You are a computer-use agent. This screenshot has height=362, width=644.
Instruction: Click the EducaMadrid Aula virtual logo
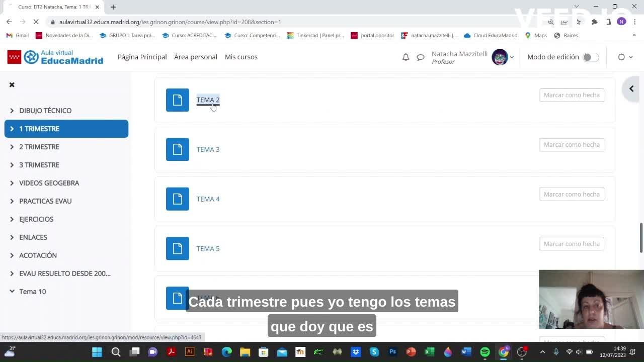pyautogui.click(x=55, y=57)
